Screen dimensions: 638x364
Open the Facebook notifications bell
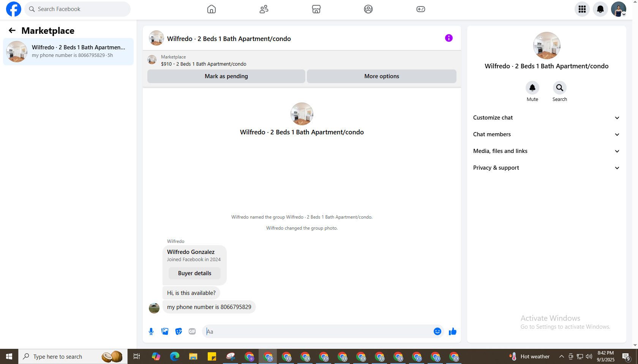[x=600, y=9]
